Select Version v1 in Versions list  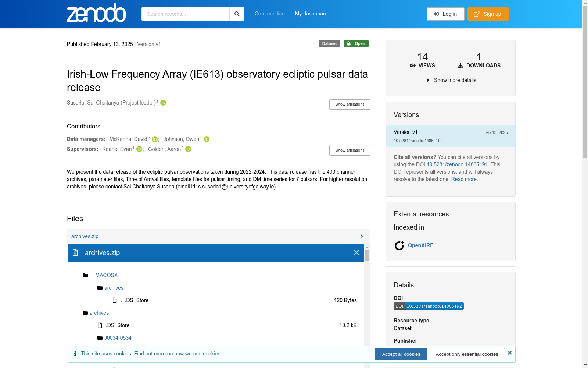pyautogui.click(x=451, y=136)
